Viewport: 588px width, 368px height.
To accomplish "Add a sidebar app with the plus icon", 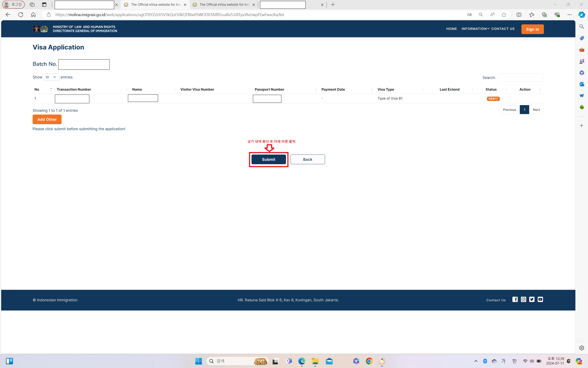I will (582, 126).
